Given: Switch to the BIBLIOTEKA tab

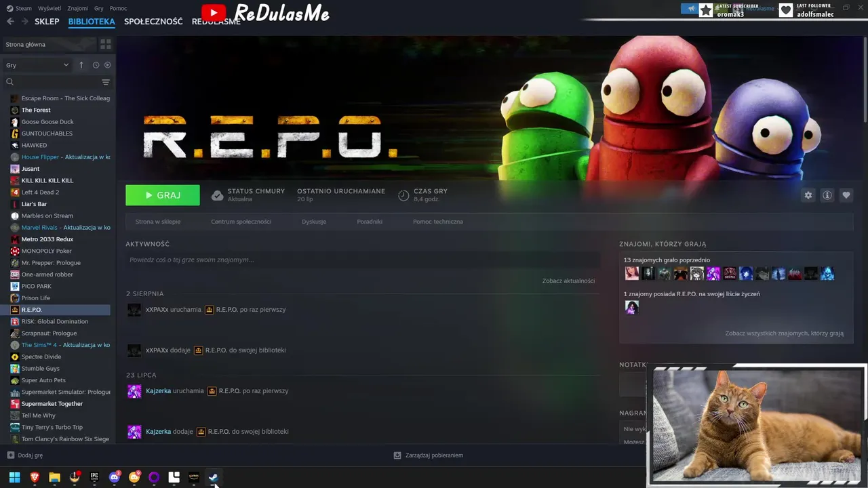Looking at the screenshot, I should click(x=92, y=22).
